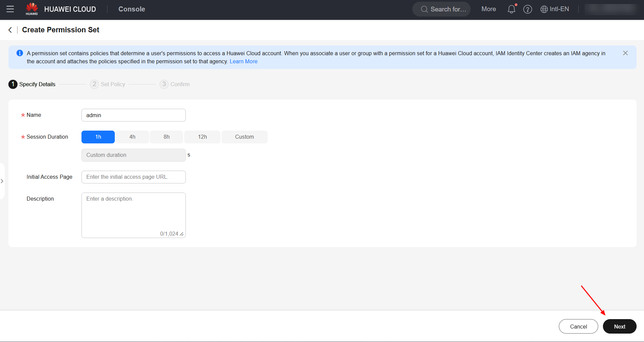Expand the More menu in header
The width and height of the screenshot is (644, 342).
click(x=488, y=9)
